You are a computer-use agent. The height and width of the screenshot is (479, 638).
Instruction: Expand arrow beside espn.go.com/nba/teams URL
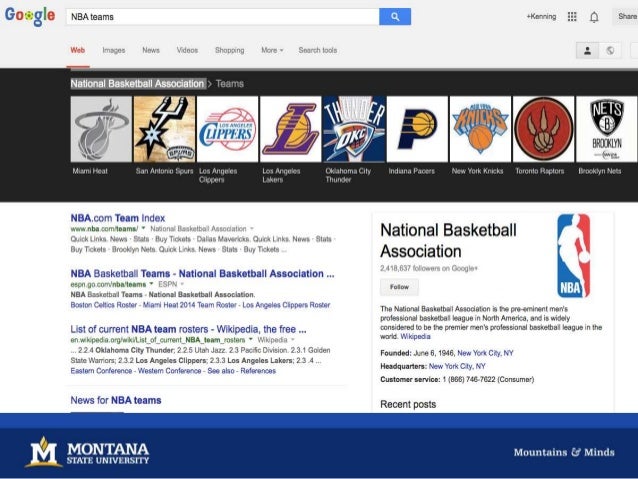[x=151, y=284]
